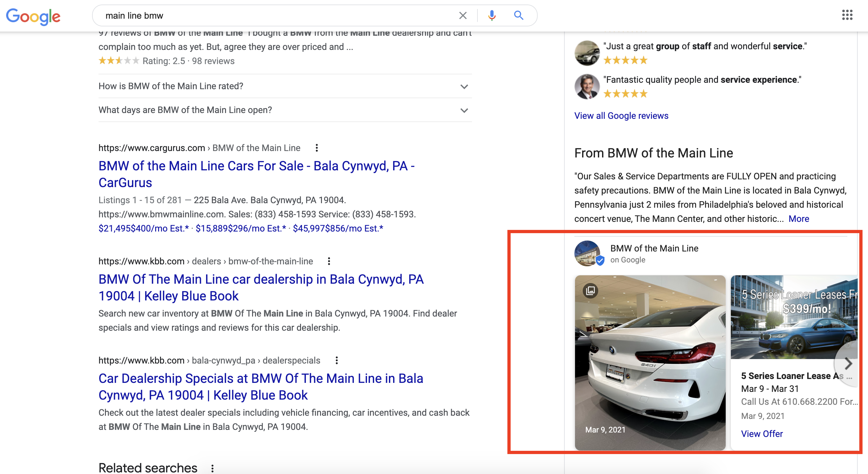868x474 pixels.
Task: Expand the question 'How is BMW of the Main Line rated?'
Action: [464, 86]
